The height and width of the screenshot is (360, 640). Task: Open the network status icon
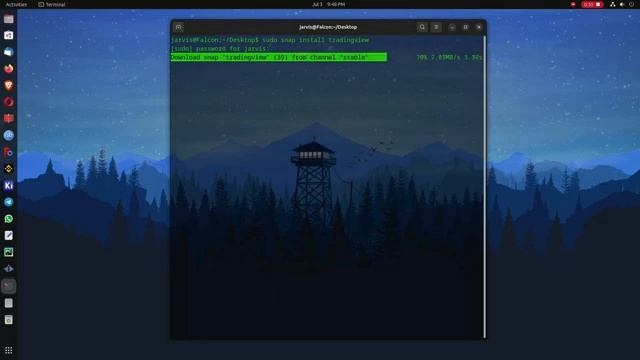point(613,4)
